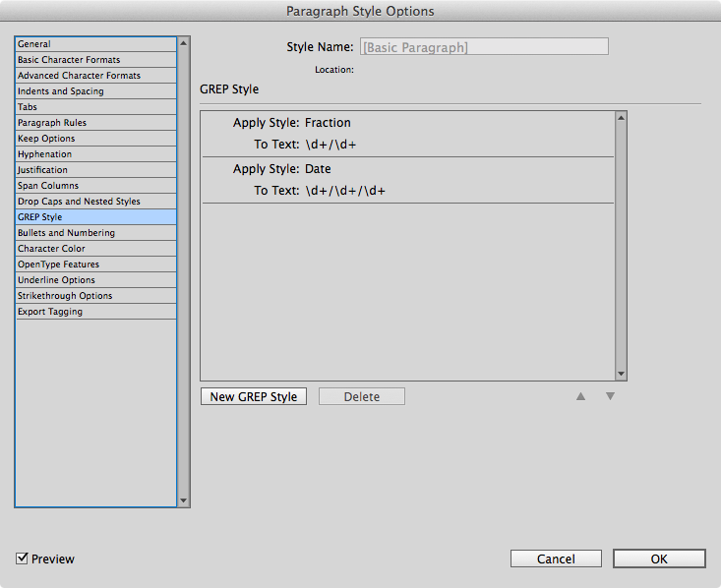This screenshot has width=721, height=588.
Task: Click the Style Name field
Action: pos(484,47)
